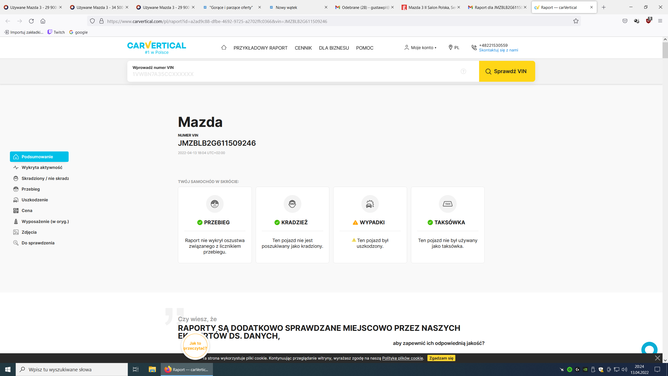This screenshot has width=668, height=376.
Task: Open the chat widget bubble
Action: point(650,348)
